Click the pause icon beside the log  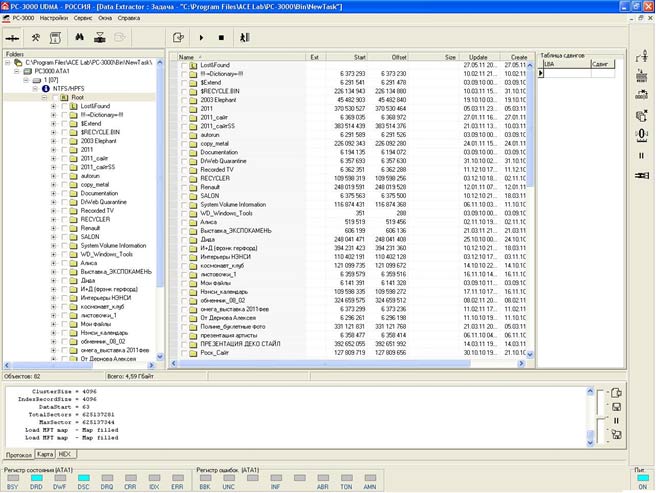[x=616, y=421]
